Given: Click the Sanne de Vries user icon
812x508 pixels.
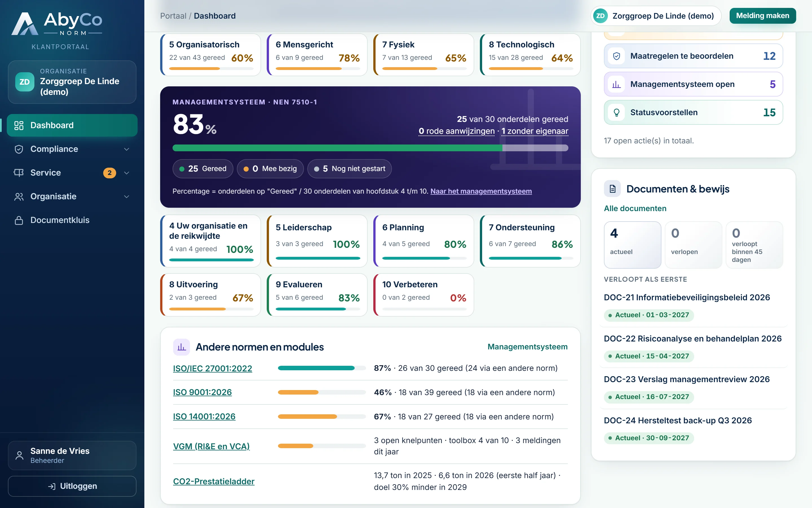Looking at the screenshot, I should tap(19, 456).
